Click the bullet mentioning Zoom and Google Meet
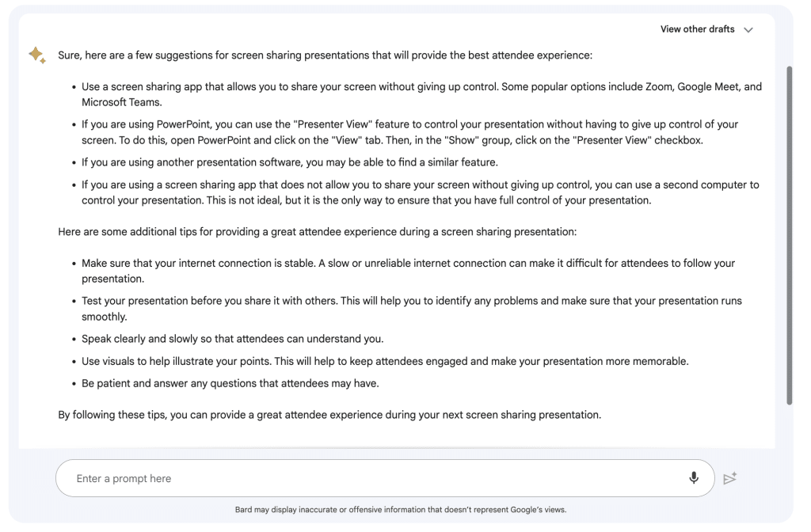 421,94
